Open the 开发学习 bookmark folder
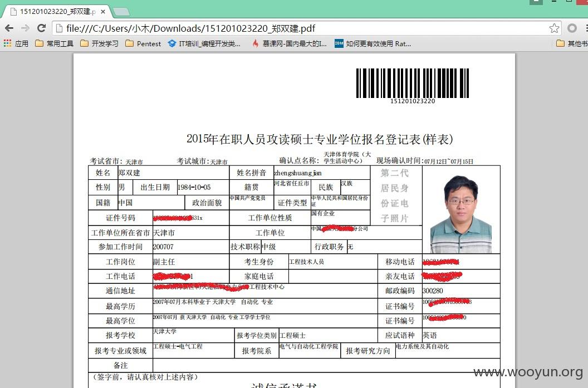The width and height of the screenshot is (588, 388). [99, 43]
